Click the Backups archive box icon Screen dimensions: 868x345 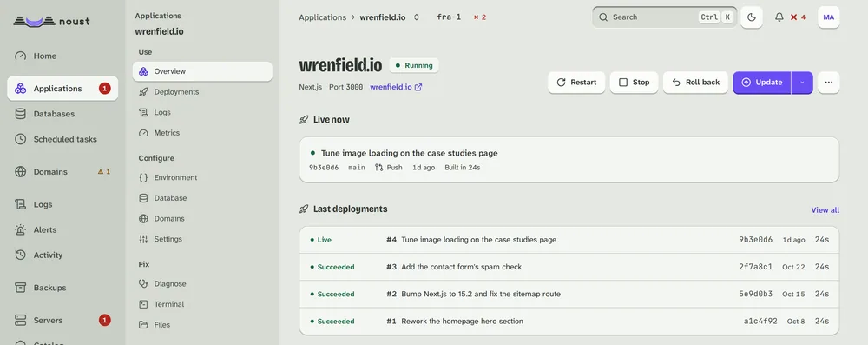pos(21,288)
